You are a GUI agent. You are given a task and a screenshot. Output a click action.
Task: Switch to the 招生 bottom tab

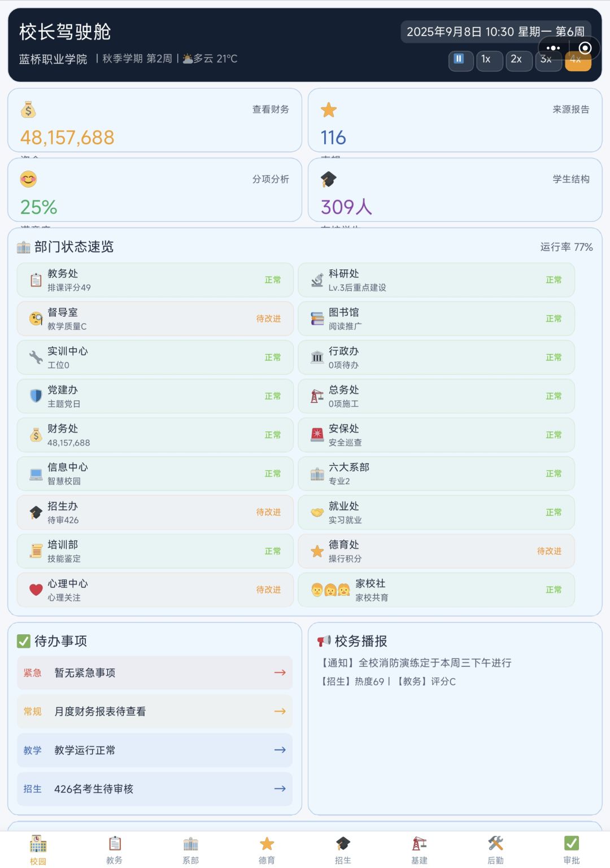[343, 850]
